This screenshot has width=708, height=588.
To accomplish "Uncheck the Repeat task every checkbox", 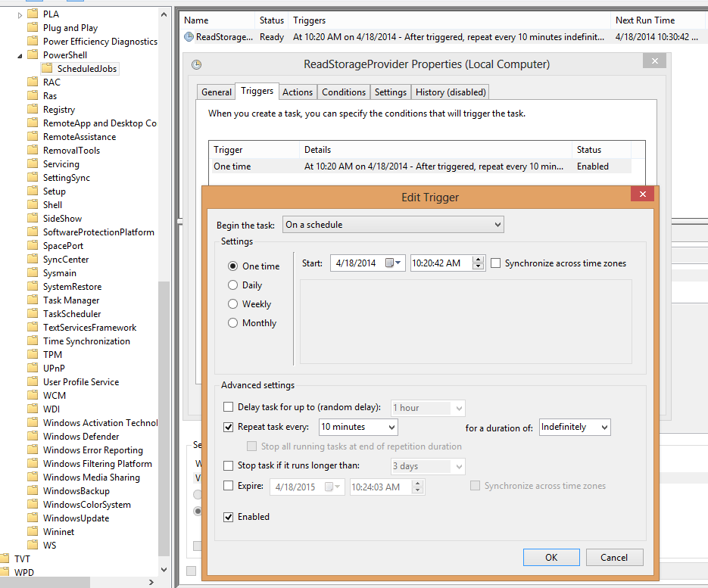I will (229, 427).
